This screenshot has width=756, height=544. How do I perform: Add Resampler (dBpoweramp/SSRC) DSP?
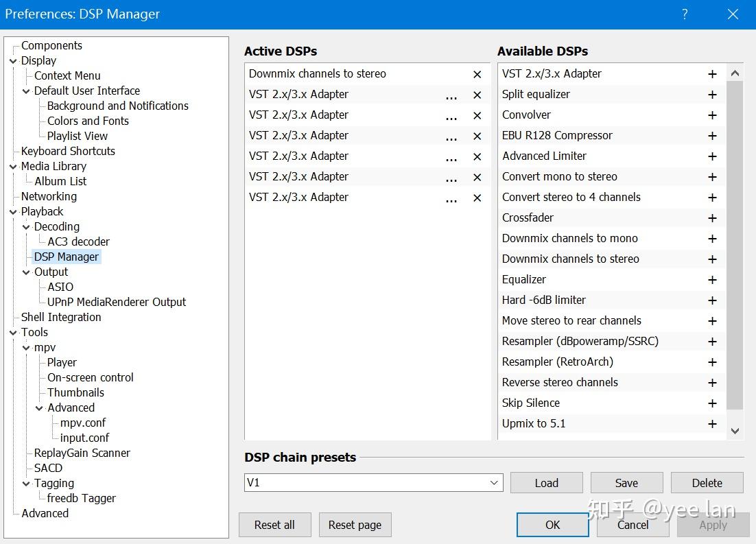coord(712,342)
